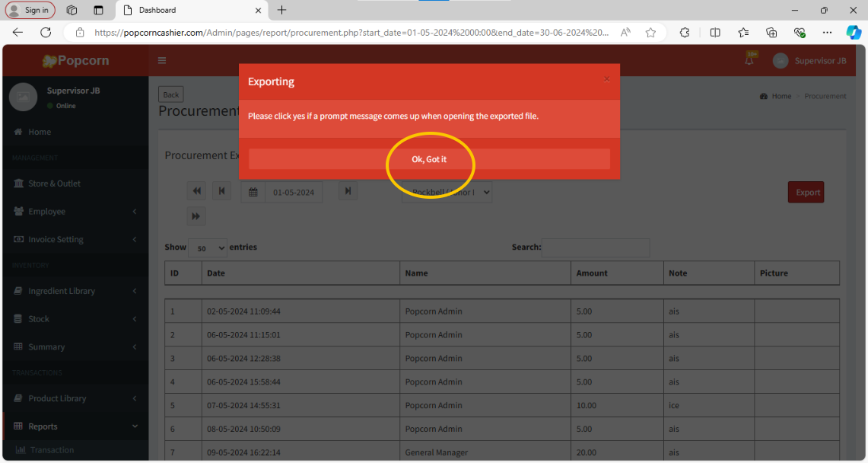This screenshot has height=463, width=868.
Task: Select the Dashboard browser tab
Action: [x=192, y=10]
